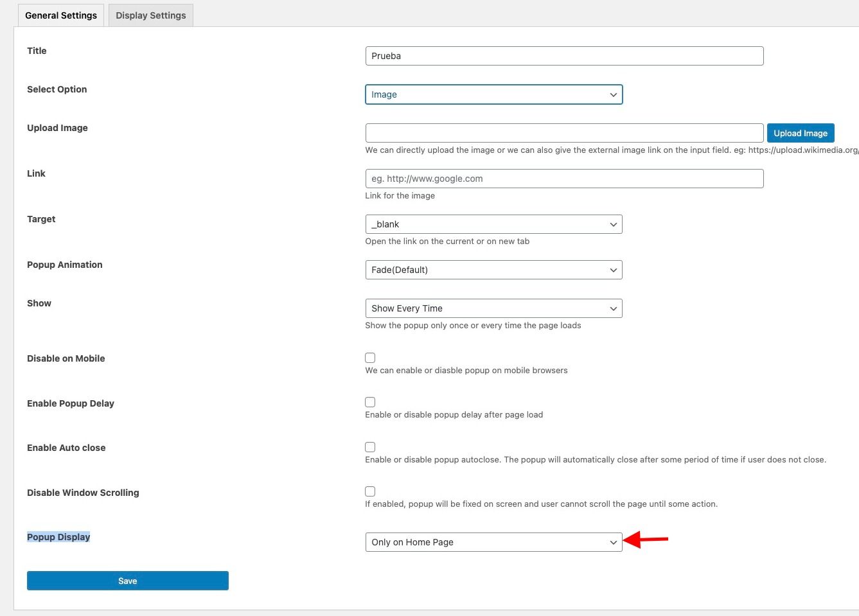Edit the Title field containing Prueba
The height and width of the screenshot is (616, 859).
click(564, 56)
